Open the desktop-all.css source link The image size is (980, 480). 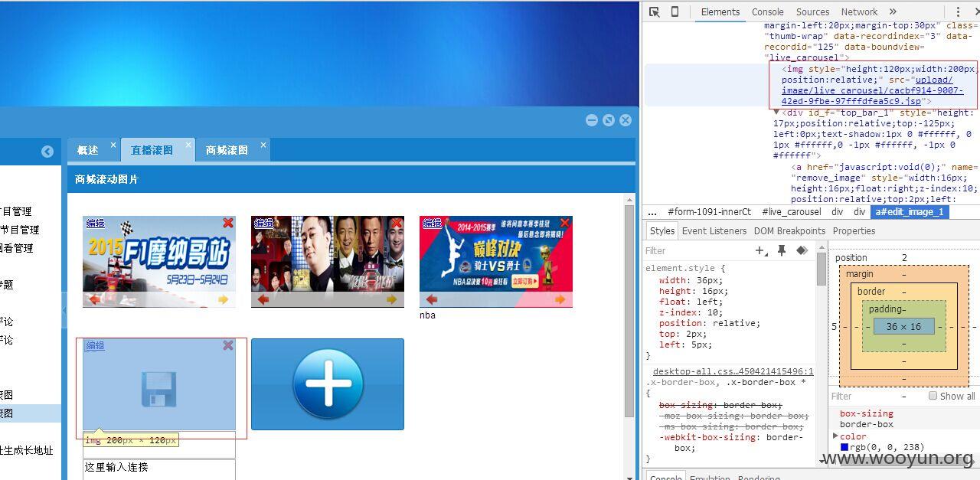click(x=733, y=371)
